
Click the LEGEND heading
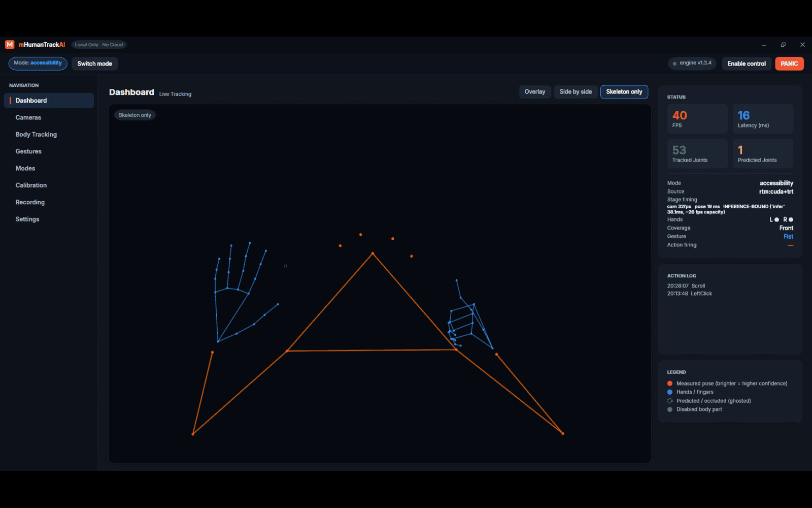(x=676, y=372)
